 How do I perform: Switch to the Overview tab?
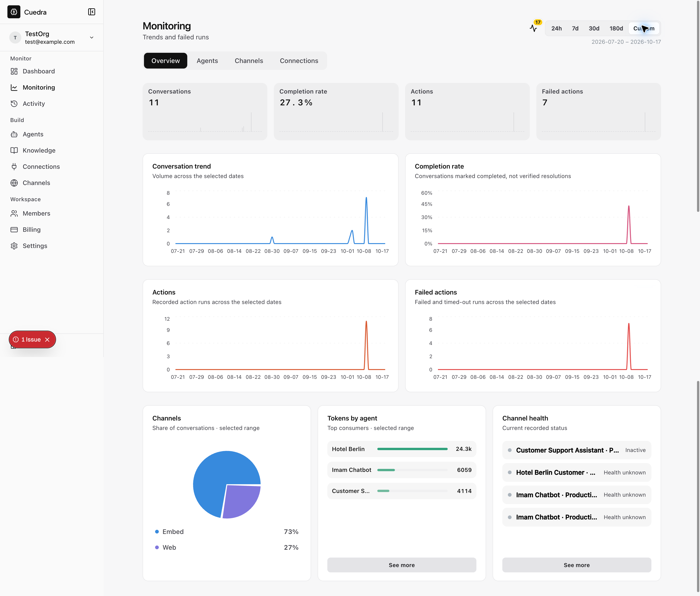coord(166,61)
